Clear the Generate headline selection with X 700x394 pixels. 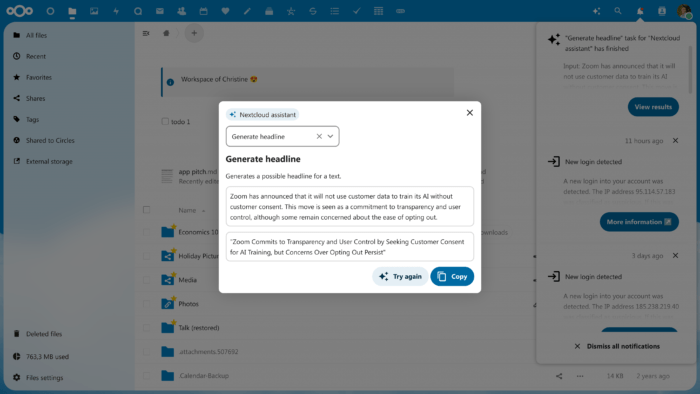(319, 137)
